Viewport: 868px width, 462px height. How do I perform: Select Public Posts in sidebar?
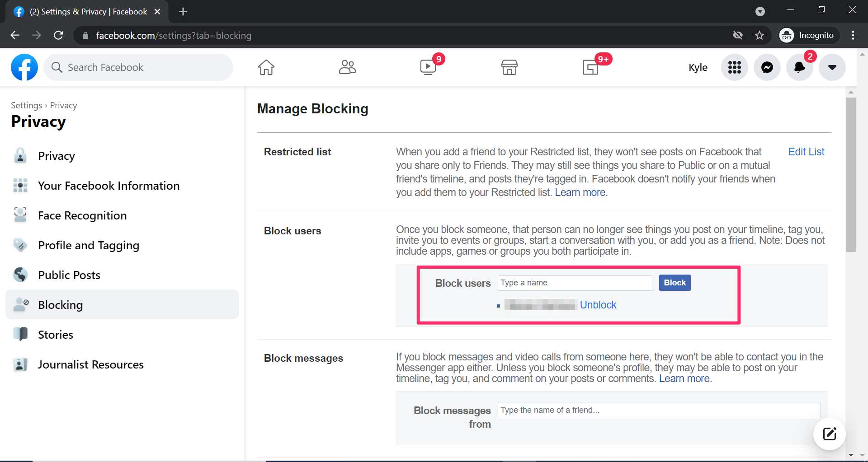(x=122, y=275)
